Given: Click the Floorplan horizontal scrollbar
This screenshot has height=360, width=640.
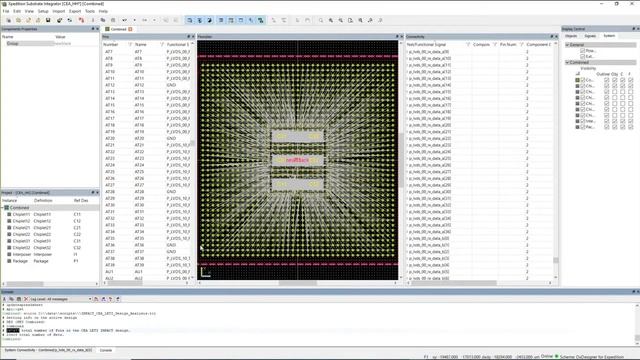Looking at the screenshot, I should point(298,283).
